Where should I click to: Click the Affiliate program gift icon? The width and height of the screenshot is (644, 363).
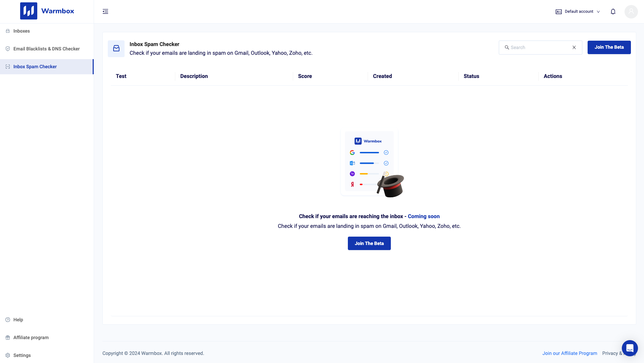click(x=7, y=337)
